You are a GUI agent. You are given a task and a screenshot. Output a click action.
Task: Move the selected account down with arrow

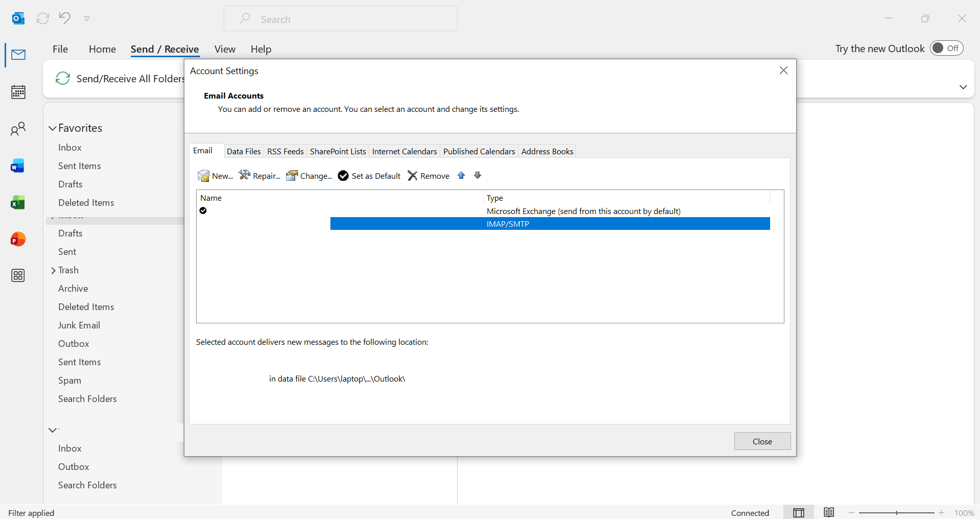(x=477, y=176)
